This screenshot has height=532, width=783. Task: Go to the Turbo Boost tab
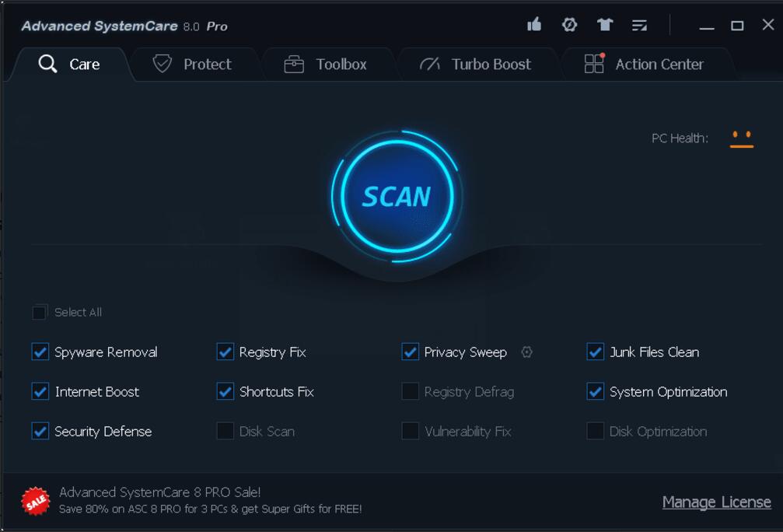(x=475, y=65)
